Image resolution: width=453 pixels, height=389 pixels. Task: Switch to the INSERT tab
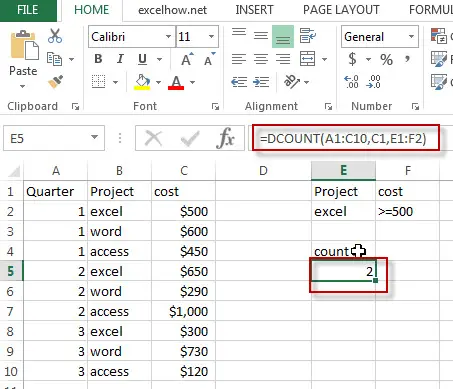coord(254,10)
